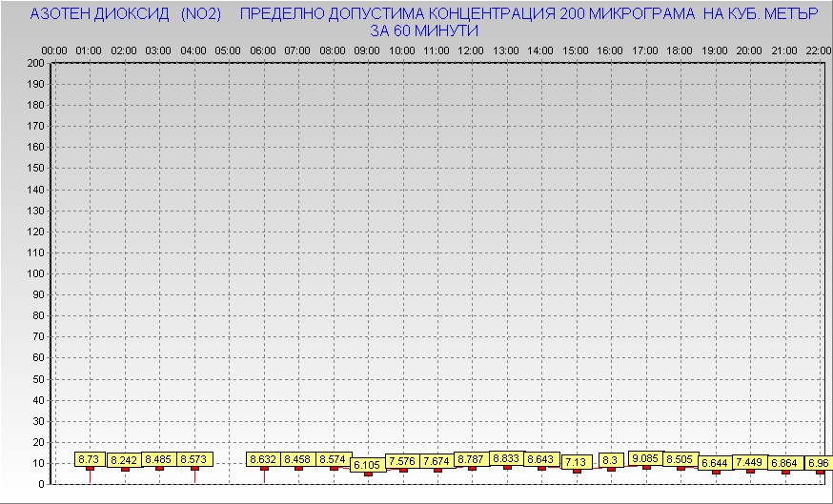Click the 8.574 data label
This screenshot has height=504, width=833.
tap(334, 459)
